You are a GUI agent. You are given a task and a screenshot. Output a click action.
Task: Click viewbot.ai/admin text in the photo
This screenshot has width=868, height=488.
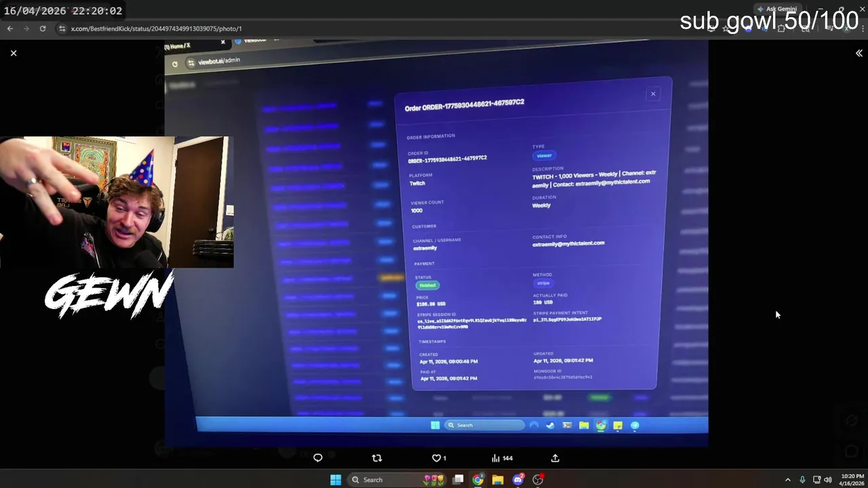click(219, 61)
